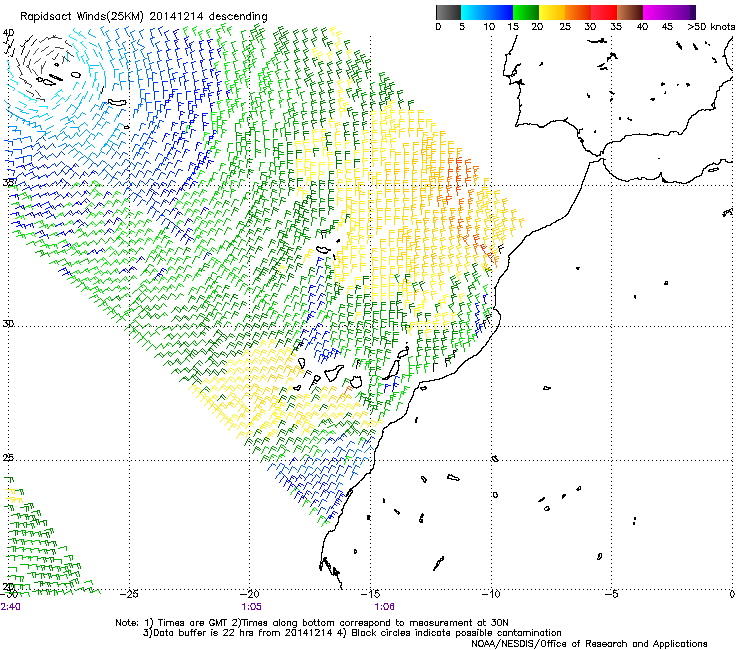740x650 pixels.
Task: Click the purple time stamp '1:05'
Action: tap(251, 607)
